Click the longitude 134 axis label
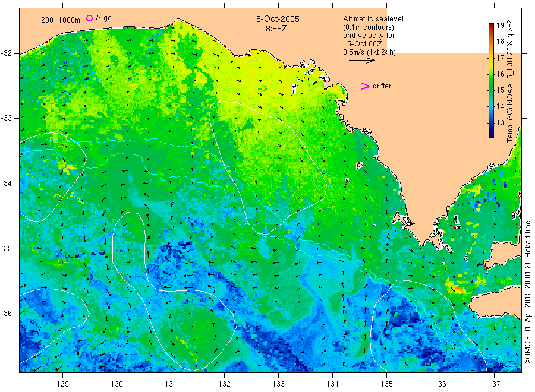The height and width of the screenshot is (392, 535). 332,384
